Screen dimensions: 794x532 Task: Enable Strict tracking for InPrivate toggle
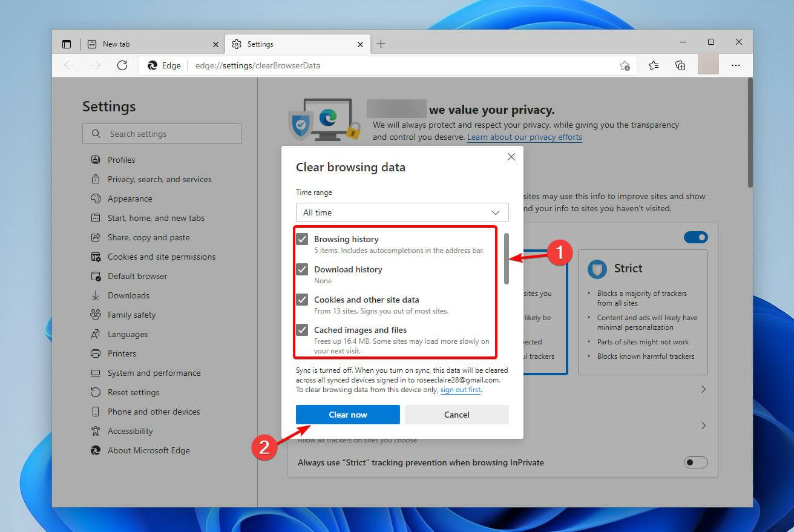pos(695,462)
